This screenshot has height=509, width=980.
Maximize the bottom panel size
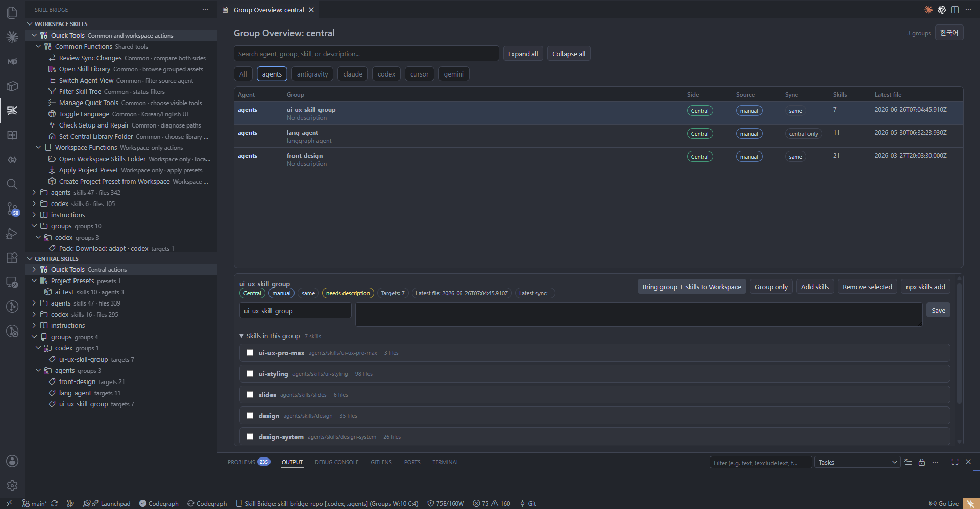click(955, 462)
